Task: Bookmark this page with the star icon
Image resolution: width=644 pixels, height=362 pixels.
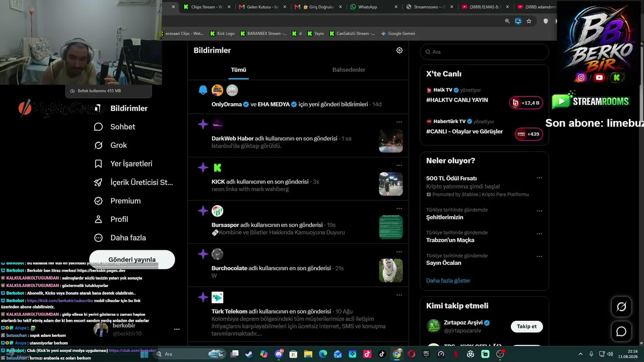Action: point(529,21)
